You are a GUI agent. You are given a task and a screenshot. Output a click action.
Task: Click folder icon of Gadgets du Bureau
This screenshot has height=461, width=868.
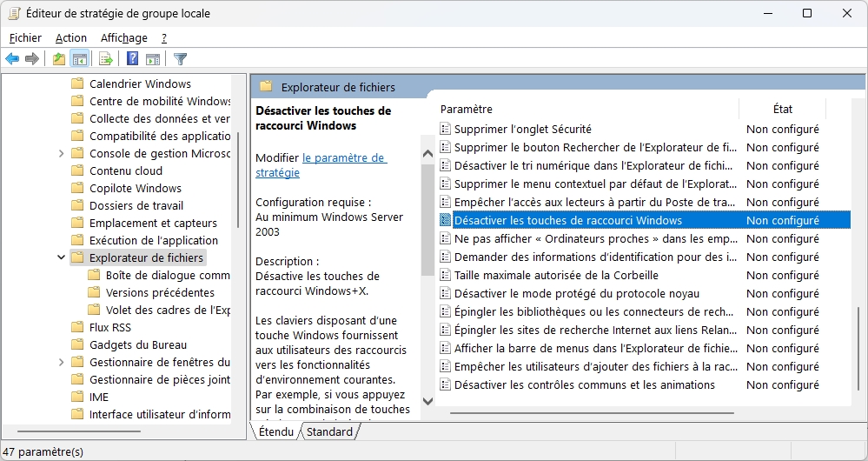point(77,344)
